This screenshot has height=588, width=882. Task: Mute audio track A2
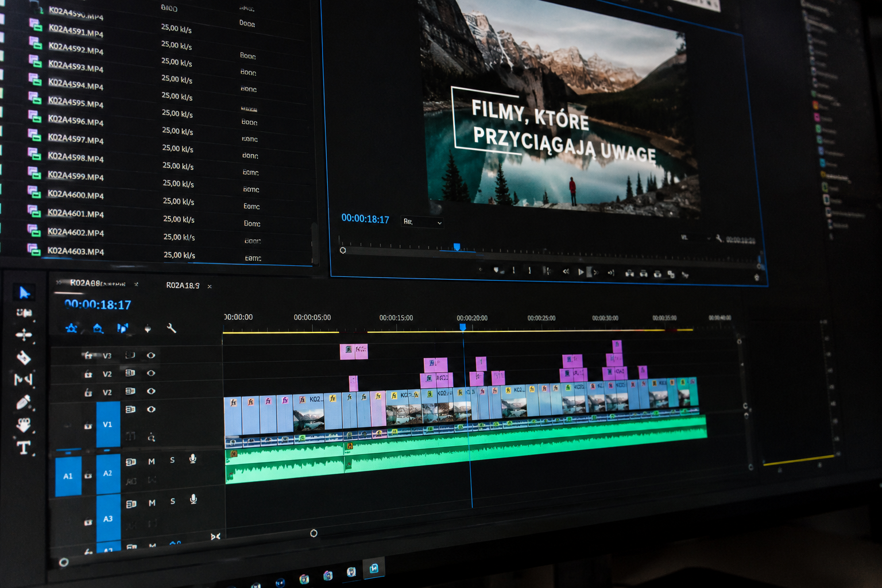click(x=152, y=462)
